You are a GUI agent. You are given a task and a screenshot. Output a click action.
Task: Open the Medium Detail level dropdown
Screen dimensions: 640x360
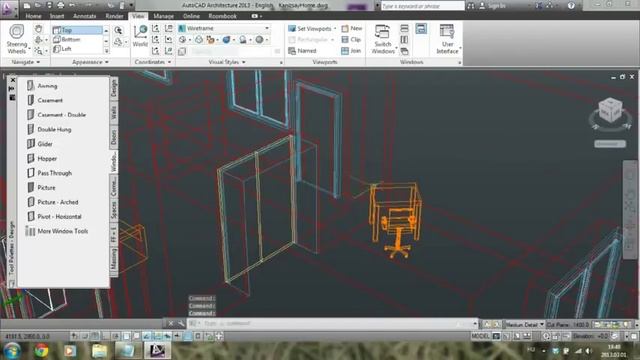point(524,324)
